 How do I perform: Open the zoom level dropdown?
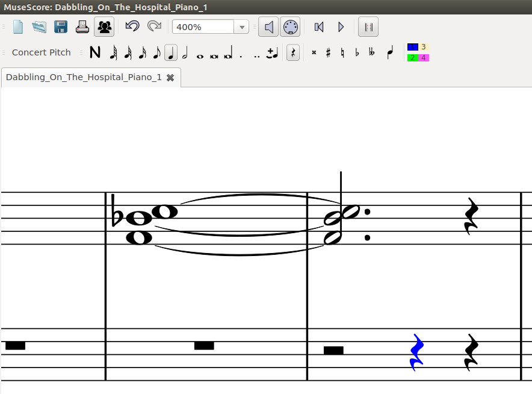(x=241, y=27)
